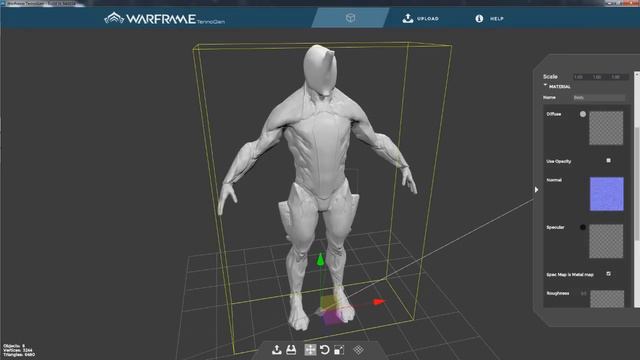This screenshot has height=360, width=640.
Task: Click the magenta plane handle of gizmo
Action: tap(332, 317)
